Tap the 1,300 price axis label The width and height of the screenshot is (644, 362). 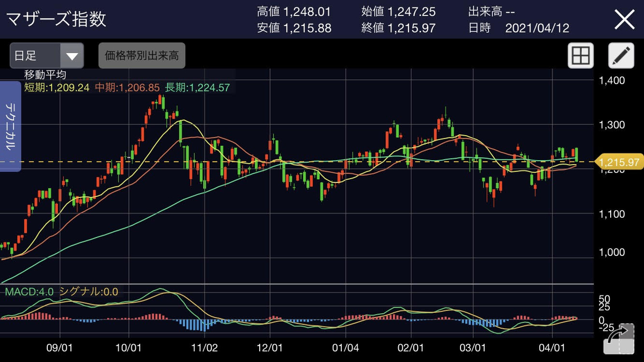611,125
